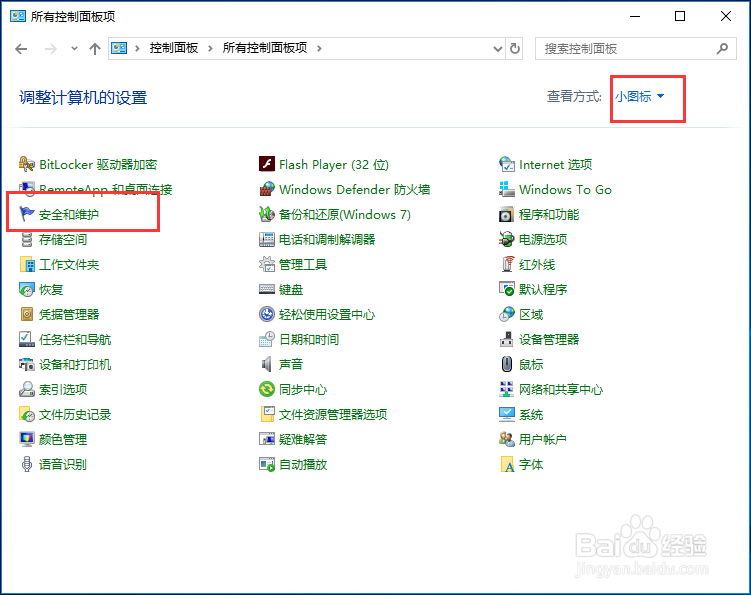Click the 存储空间 icon
Image resolution: width=751 pixels, height=595 pixels.
pos(26,240)
